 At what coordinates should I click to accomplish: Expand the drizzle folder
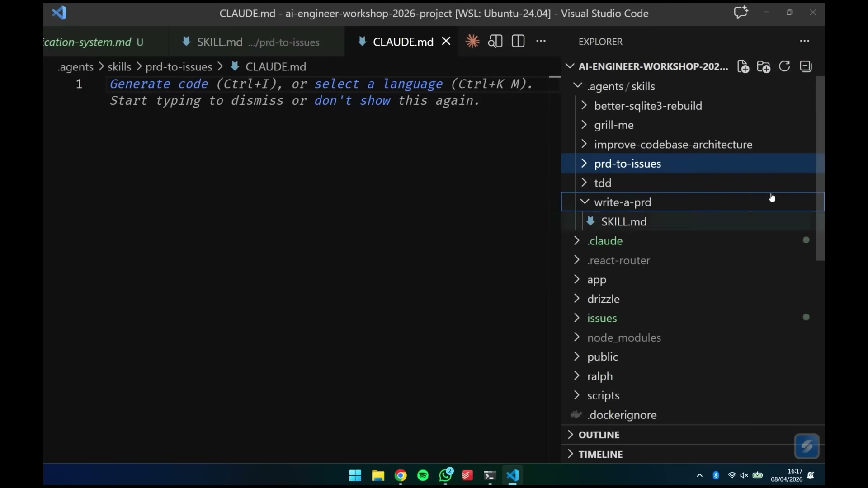[692, 299]
